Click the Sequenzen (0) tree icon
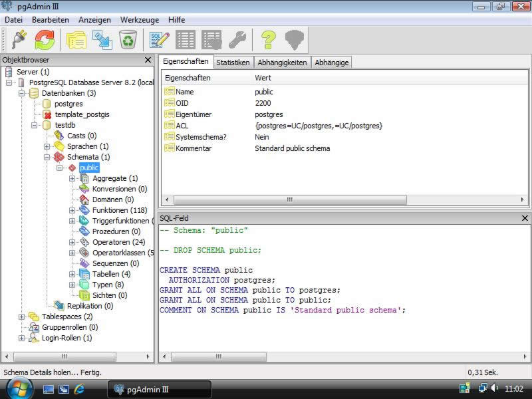The image size is (532, 399). (84, 263)
